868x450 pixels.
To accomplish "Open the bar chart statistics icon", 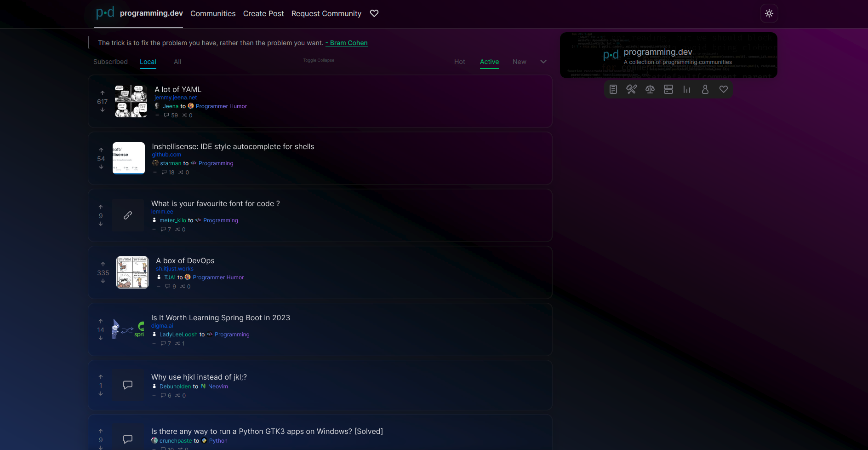I will pos(686,89).
